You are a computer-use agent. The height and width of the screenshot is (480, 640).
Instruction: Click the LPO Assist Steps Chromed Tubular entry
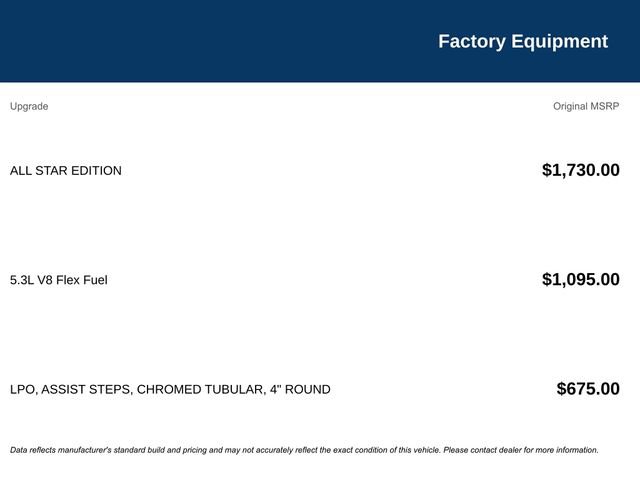pyautogui.click(x=170, y=389)
